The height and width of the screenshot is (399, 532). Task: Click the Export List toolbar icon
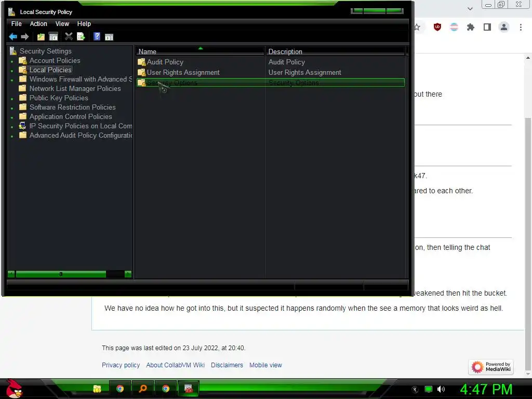81,36
